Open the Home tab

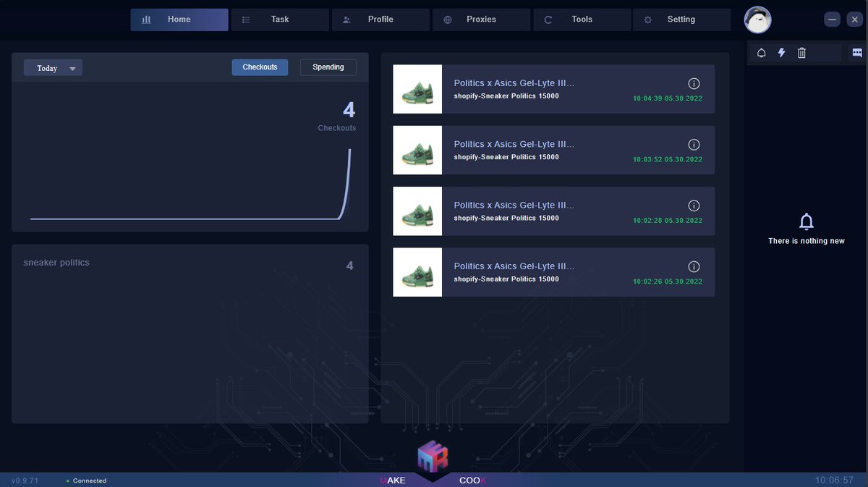(179, 20)
